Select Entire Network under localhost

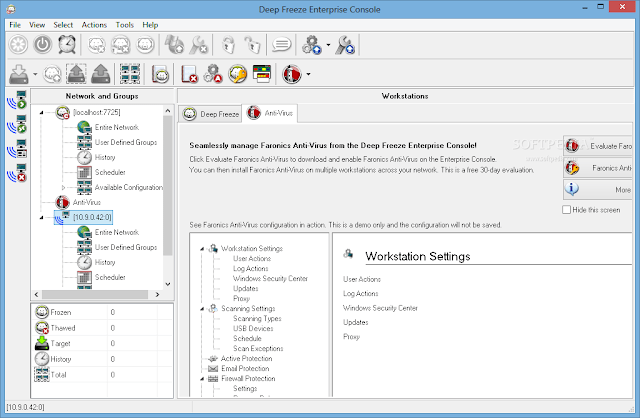(x=117, y=127)
